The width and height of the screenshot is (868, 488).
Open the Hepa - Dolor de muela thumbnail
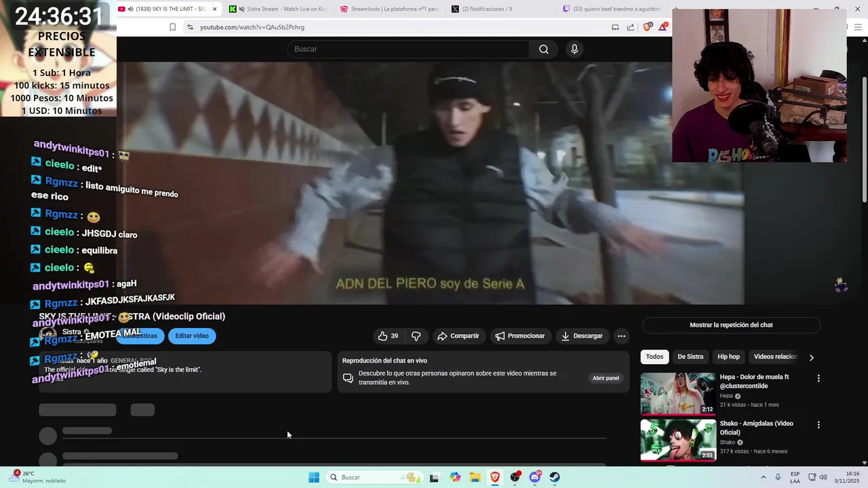pos(678,394)
